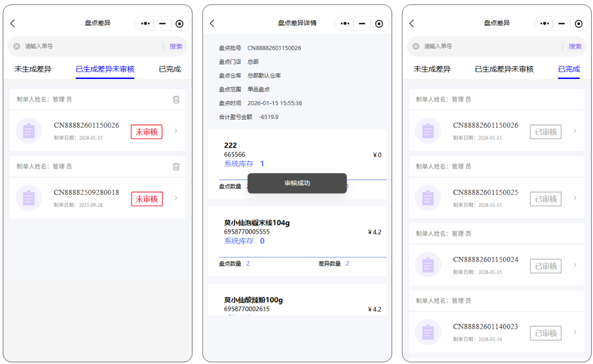The height and width of the screenshot is (364, 593).
Task: Select product 莫小仙泡椒米线104g
Action: [258, 222]
